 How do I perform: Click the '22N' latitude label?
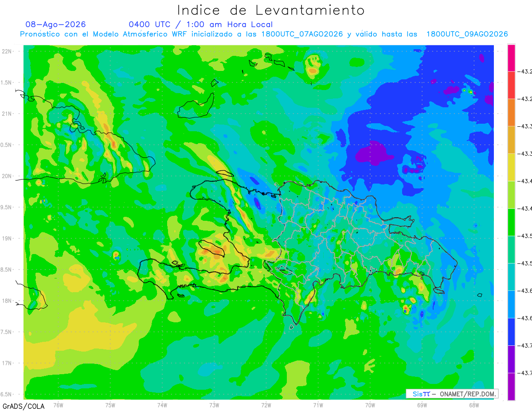coord(7,51)
